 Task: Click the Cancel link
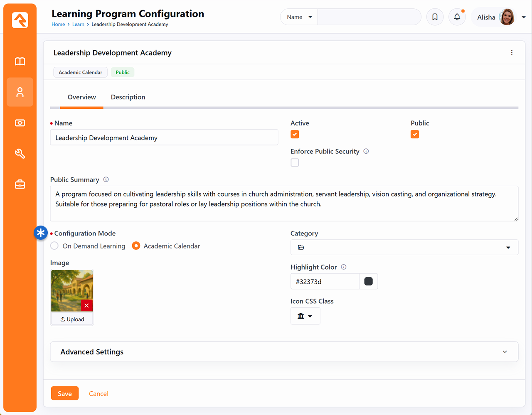point(99,394)
